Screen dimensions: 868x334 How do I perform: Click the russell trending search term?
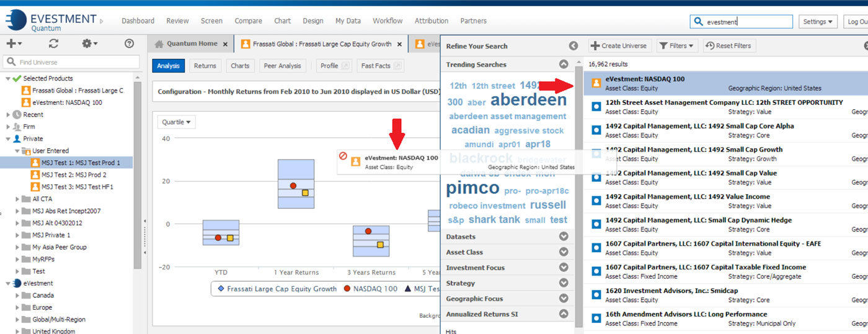tap(547, 205)
